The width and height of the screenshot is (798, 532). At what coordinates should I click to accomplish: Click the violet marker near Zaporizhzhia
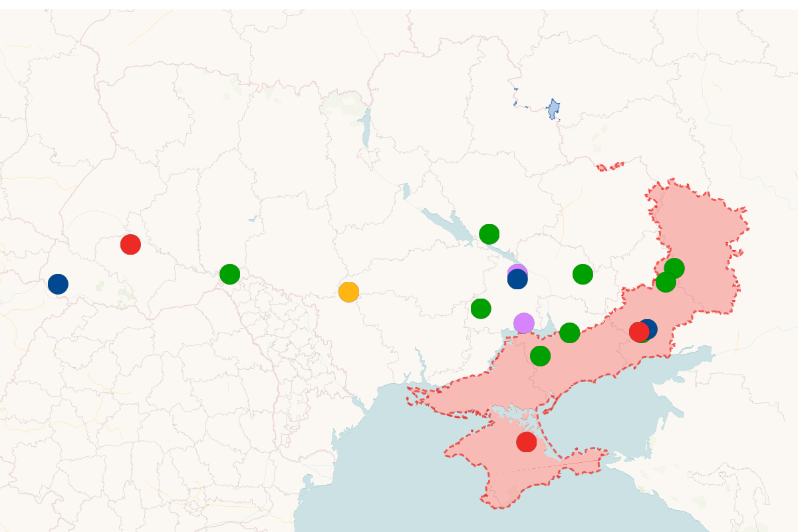click(x=523, y=323)
